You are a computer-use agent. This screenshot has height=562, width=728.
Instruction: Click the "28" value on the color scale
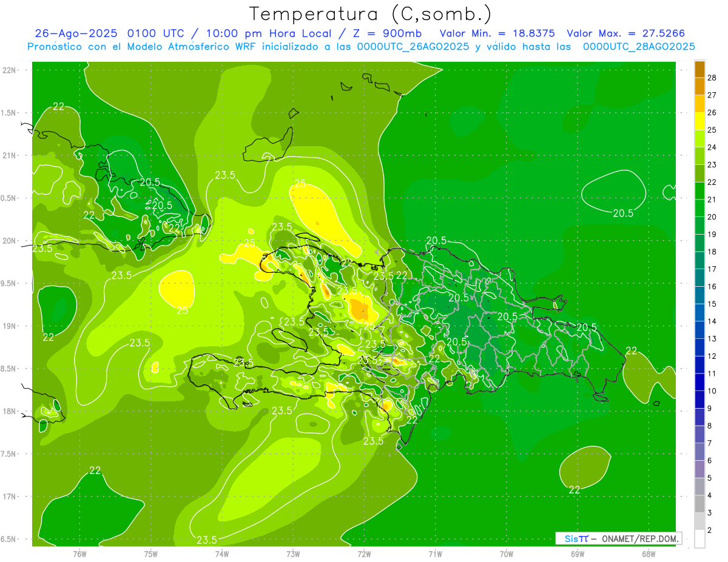[x=712, y=77]
